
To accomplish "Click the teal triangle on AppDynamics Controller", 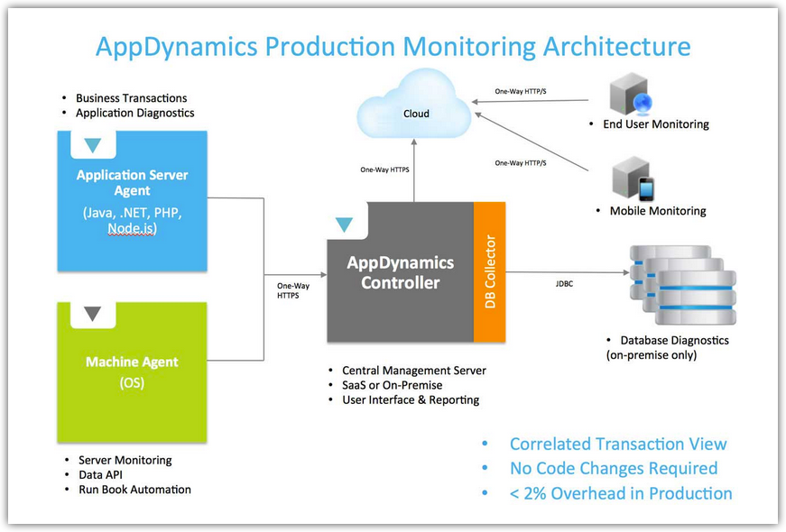I will click(344, 225).
